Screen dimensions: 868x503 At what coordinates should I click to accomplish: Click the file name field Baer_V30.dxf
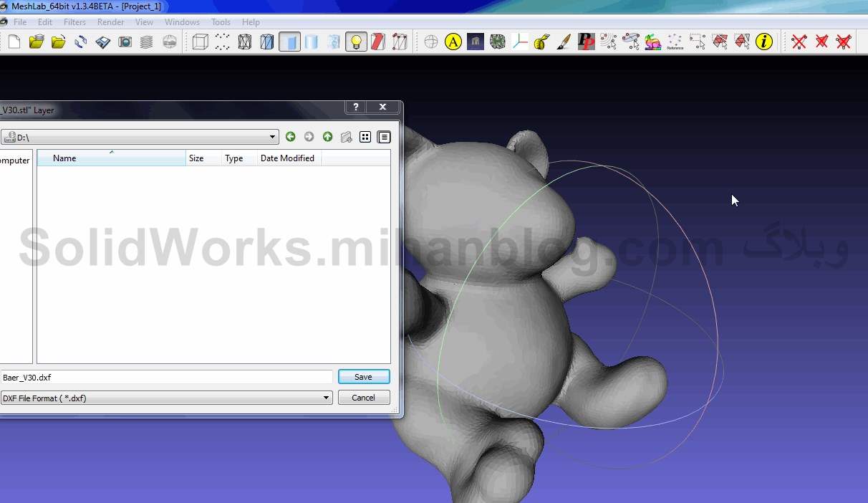[166, 377]
